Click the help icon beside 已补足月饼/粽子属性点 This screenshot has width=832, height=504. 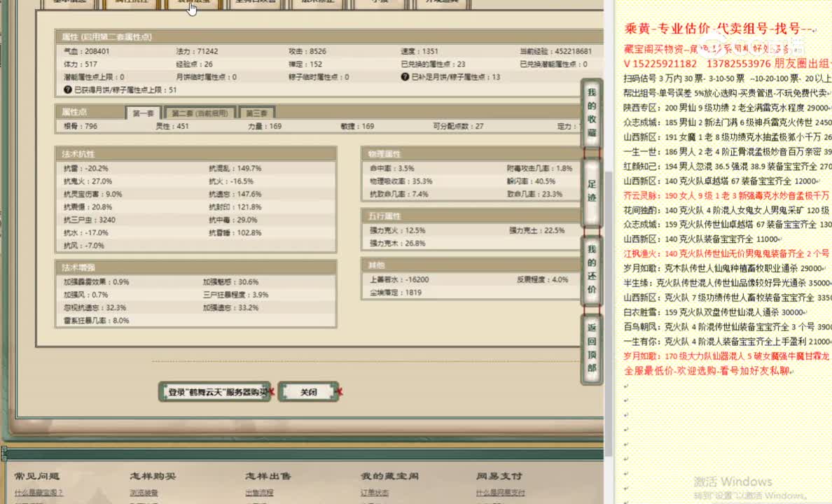click(x=405, y=77)
